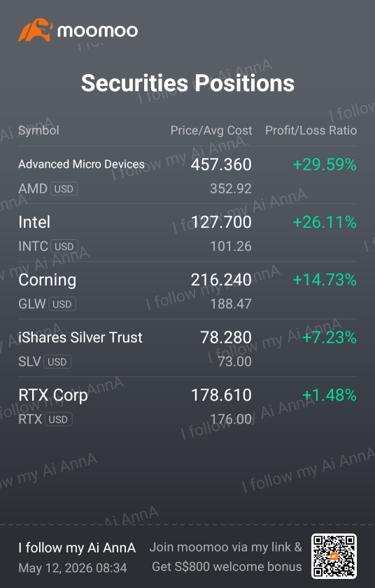The image size is (375, 588).
Task: Select the USD badge next to RTX
Action: (x=58, y=420)
